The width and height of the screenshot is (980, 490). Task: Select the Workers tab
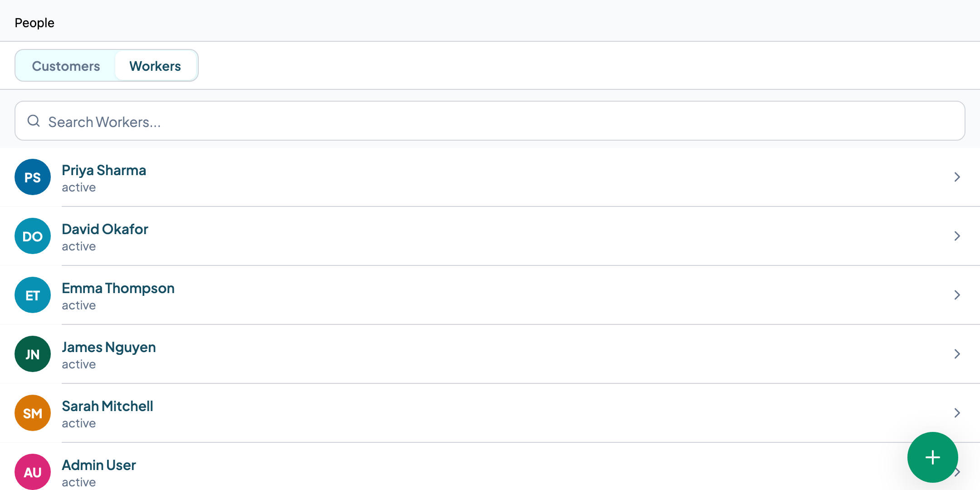[x=155, y=66]
